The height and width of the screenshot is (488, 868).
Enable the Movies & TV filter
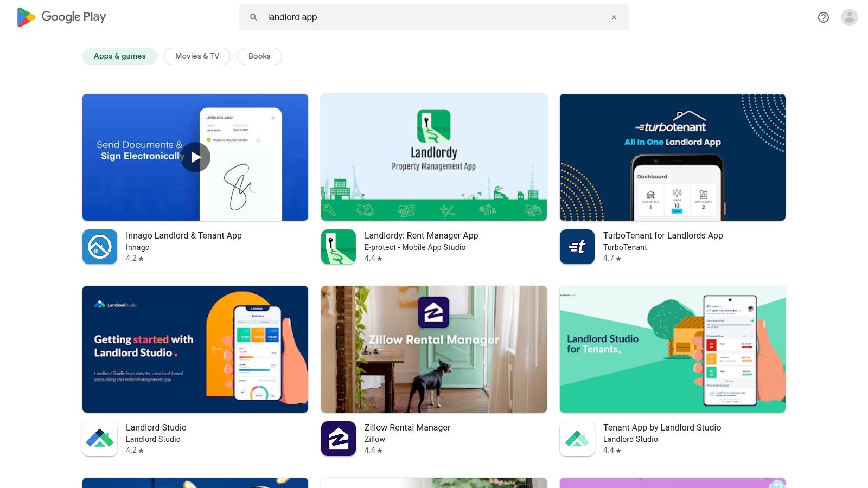tap(196, 56)
